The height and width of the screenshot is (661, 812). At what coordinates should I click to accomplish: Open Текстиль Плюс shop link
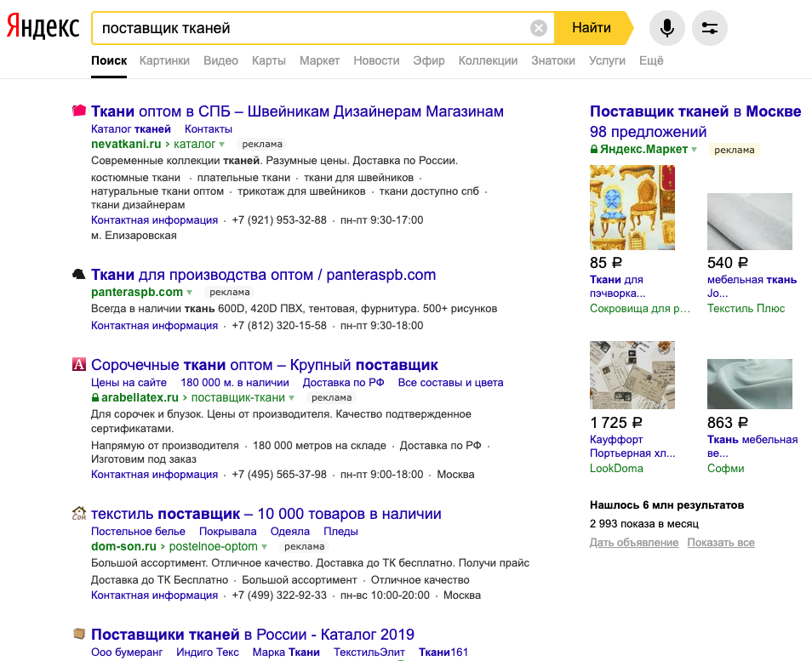[746, 308]
